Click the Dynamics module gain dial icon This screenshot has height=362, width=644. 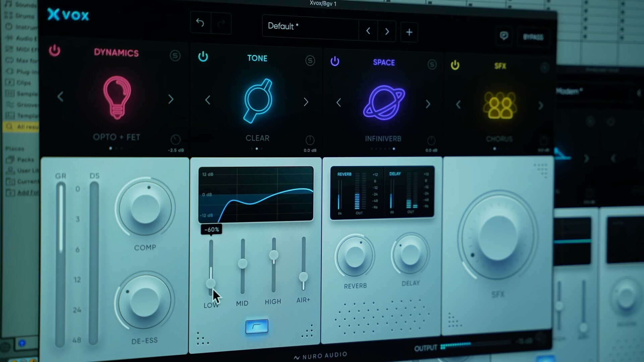coord(175,139)
